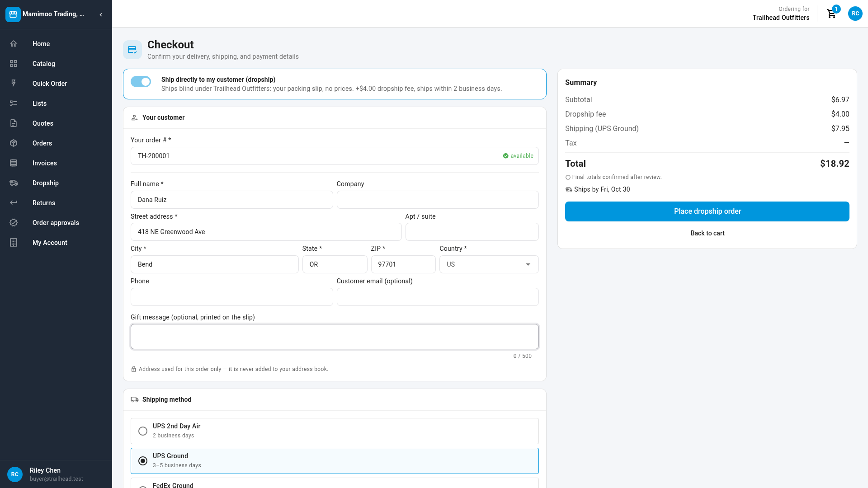
Task: Click the Customer email field
Action: (x=438, y=297)
